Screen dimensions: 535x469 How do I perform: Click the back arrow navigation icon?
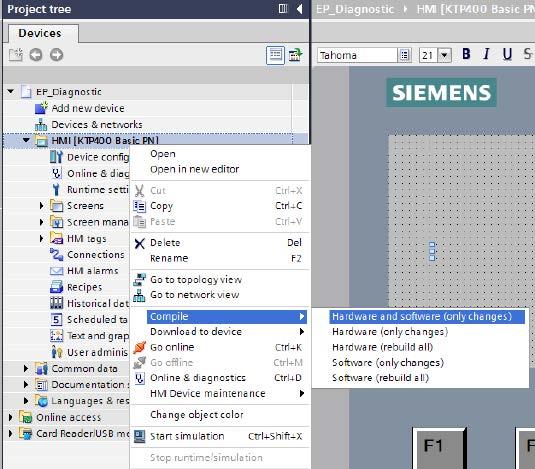pyautogui.click(x=36, y=55)
